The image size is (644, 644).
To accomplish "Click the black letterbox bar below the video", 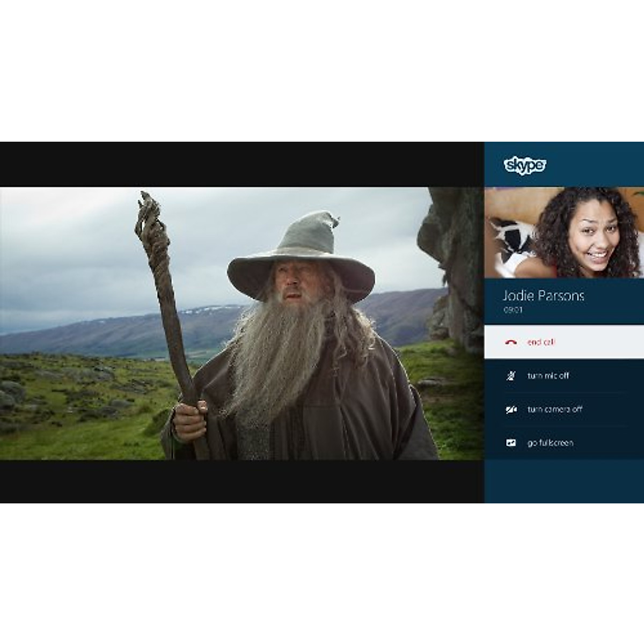I will (241, 481).
